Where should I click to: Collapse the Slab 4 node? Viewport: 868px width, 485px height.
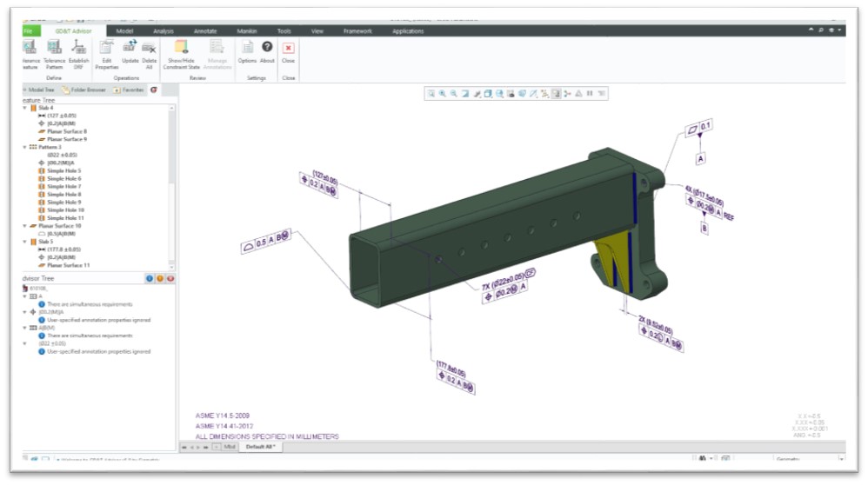coord(25,108)
